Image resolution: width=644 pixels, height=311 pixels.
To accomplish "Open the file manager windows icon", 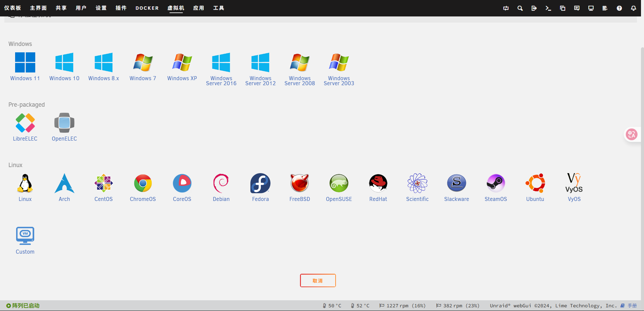I will pos(563,8).
